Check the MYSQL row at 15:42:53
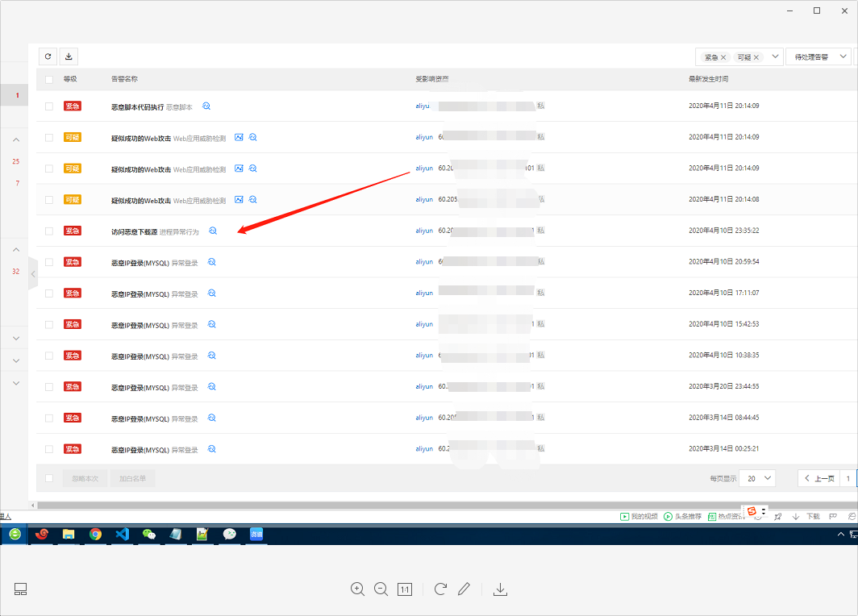 click(x=49, y=324)
